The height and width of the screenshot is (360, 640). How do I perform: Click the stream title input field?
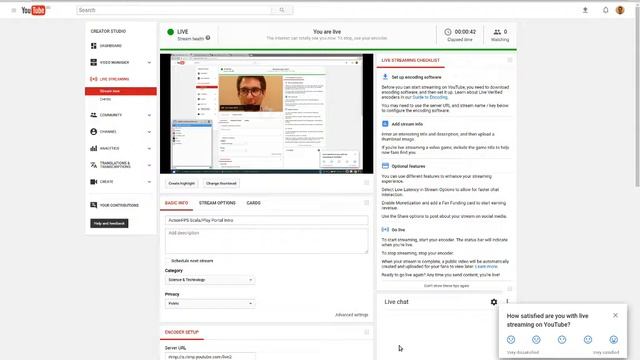coord(267,220)
